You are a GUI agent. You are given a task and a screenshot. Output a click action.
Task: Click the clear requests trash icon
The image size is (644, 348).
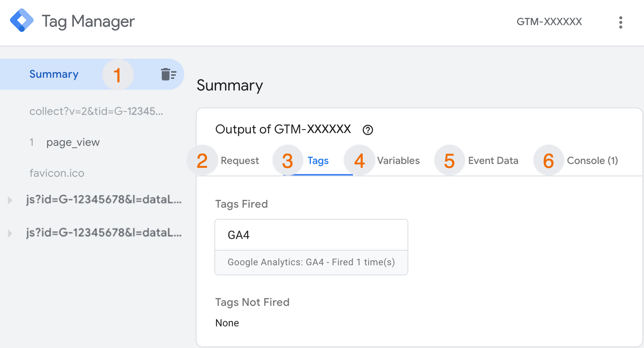(x=169, y=74)
